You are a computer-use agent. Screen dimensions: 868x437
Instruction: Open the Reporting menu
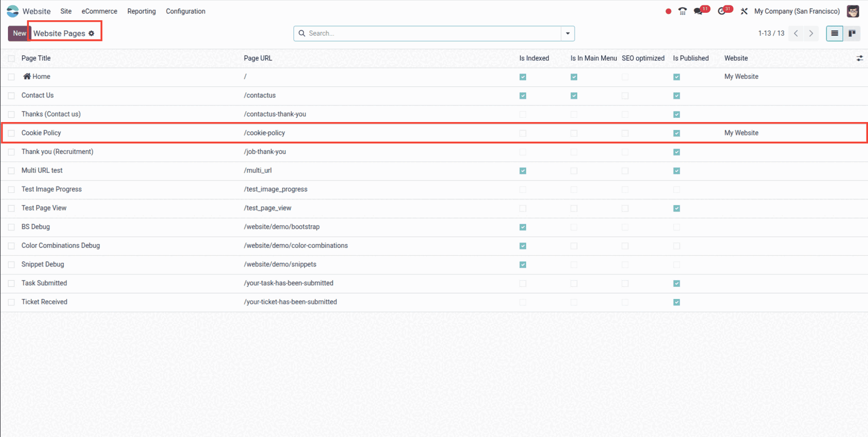tap(142, 11)
